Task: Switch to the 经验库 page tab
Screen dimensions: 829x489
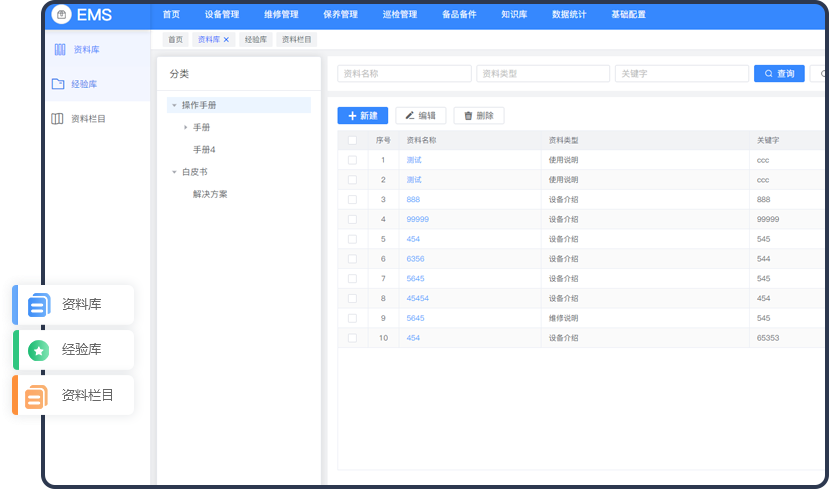Action: 256,40
